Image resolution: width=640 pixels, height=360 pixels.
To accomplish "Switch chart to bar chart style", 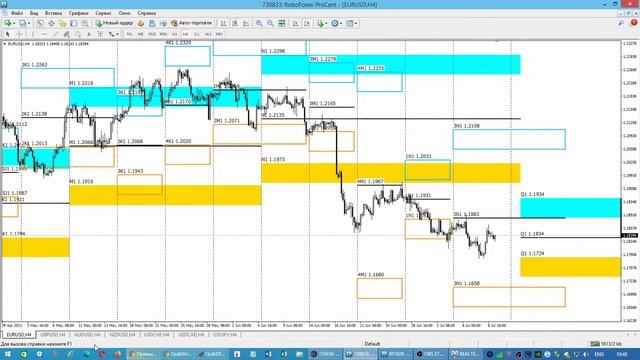I will pos(223,23).
